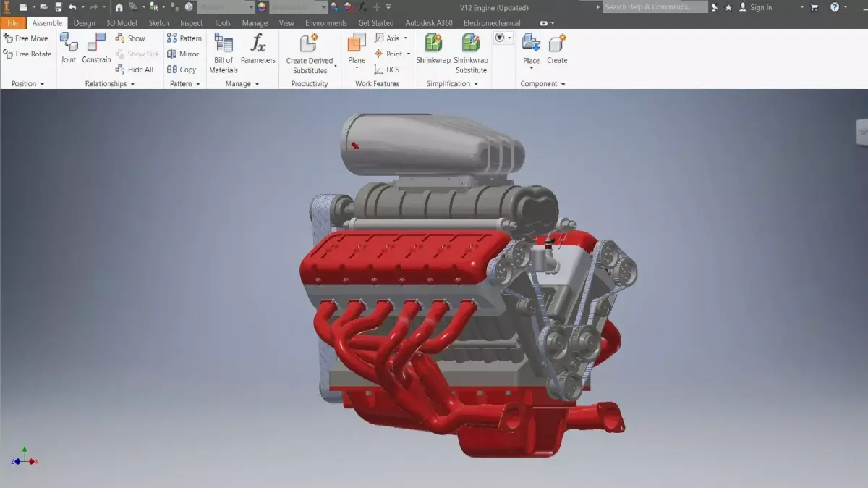The image size is (868, 488).
Task: Run the Shrinkwrap Substitute tool
Action: (x=471, y=54)
